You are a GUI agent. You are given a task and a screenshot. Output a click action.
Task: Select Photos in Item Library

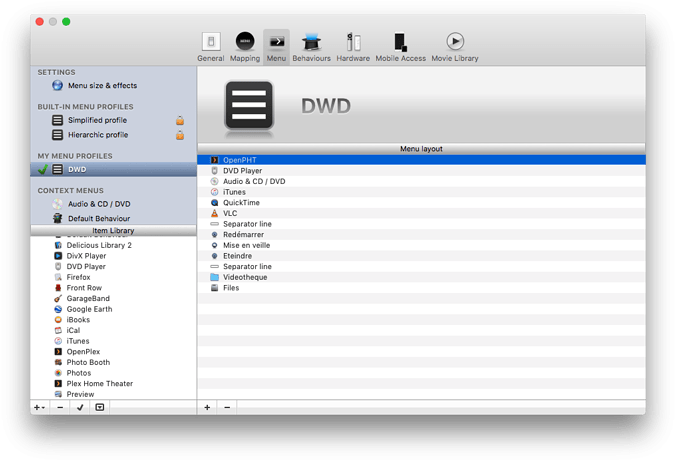coord(113,373)
